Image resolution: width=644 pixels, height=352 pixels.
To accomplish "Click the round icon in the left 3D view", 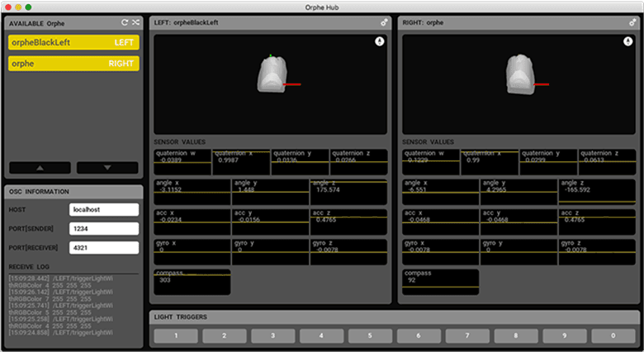I will pyautogui.click(x=380, y=41).
